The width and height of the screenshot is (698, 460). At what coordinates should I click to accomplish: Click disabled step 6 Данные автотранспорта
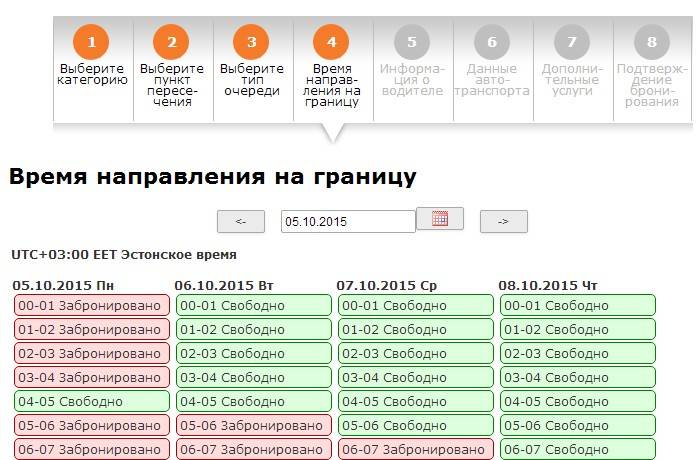click(x=492, y=70)
